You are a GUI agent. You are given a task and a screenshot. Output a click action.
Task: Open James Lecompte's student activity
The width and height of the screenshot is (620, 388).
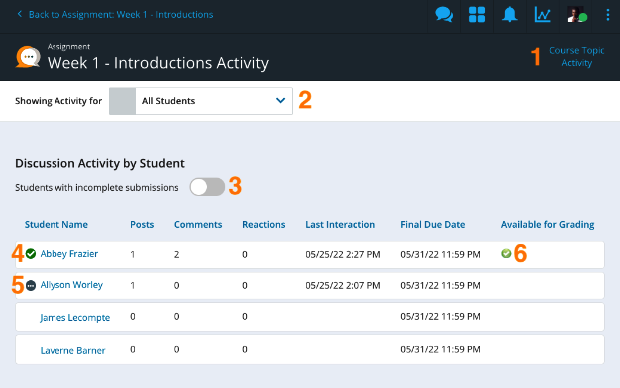[x=75, y=318]
